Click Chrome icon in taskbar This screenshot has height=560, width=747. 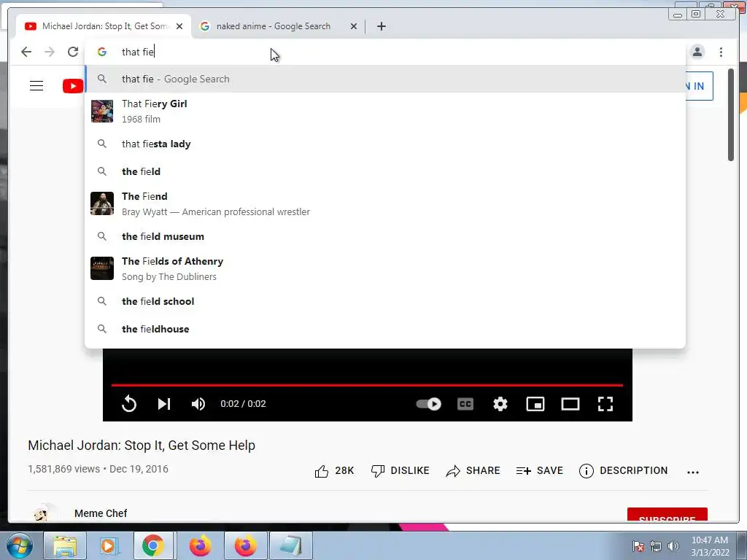click(x=152, y=545)
